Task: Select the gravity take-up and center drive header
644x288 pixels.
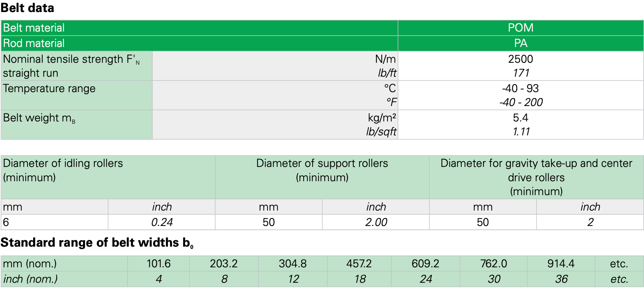Action: tap(536, 177)
